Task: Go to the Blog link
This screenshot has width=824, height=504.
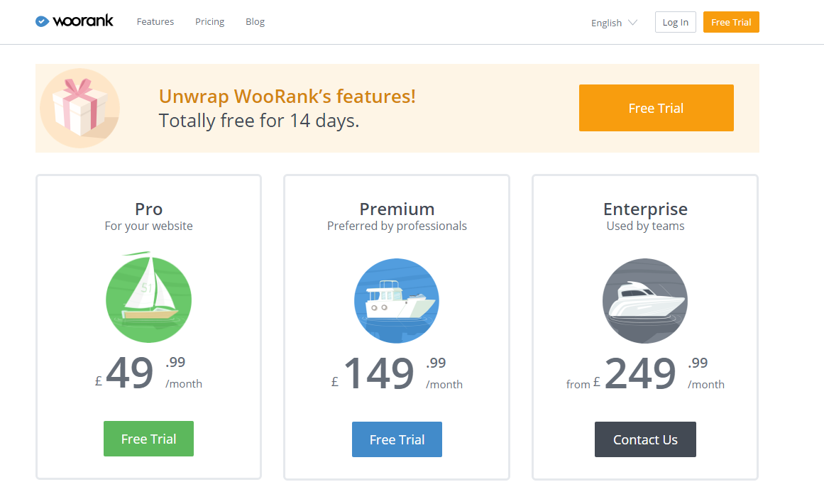Action: pyautogui.click(x=255, y=21)
